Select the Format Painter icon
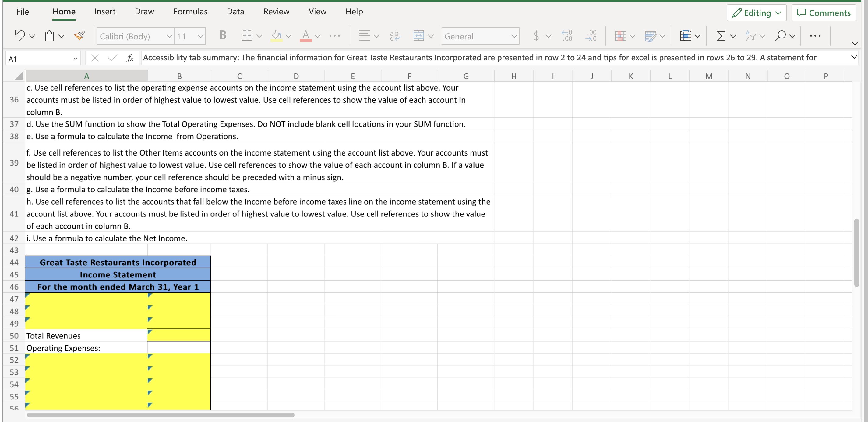This screenshot has width=868, height=422. [80, 35]
